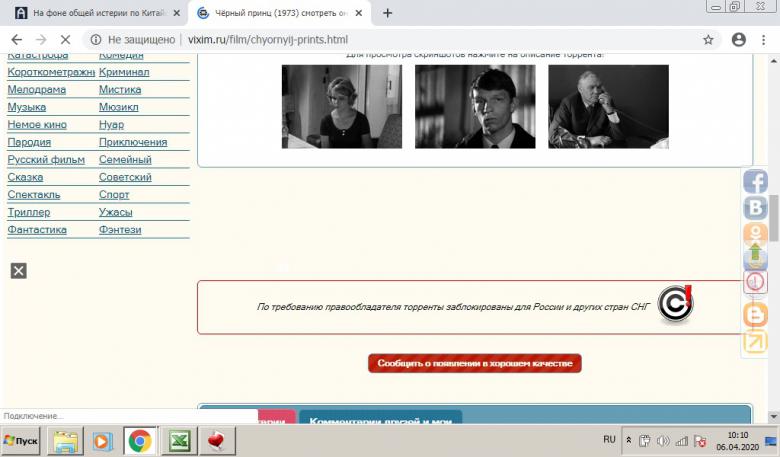This screenshot has width=780, height=457.
Task: Share page on VKontakte
Action: (x=755, y=207)
